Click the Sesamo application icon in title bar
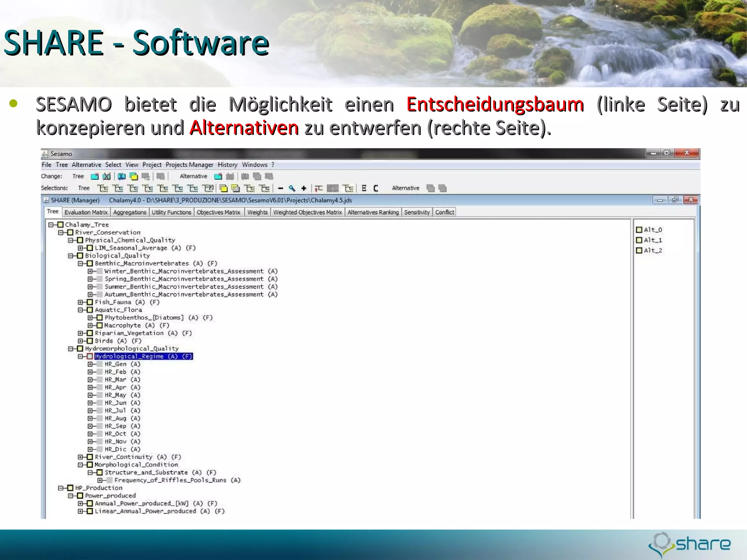The image size is (747, 560). pos(45,154)
